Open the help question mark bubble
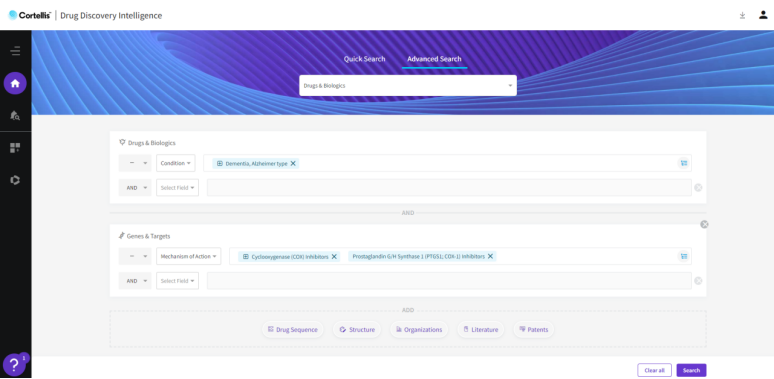Viewport: 774px width, 379px height. point(14,365)
